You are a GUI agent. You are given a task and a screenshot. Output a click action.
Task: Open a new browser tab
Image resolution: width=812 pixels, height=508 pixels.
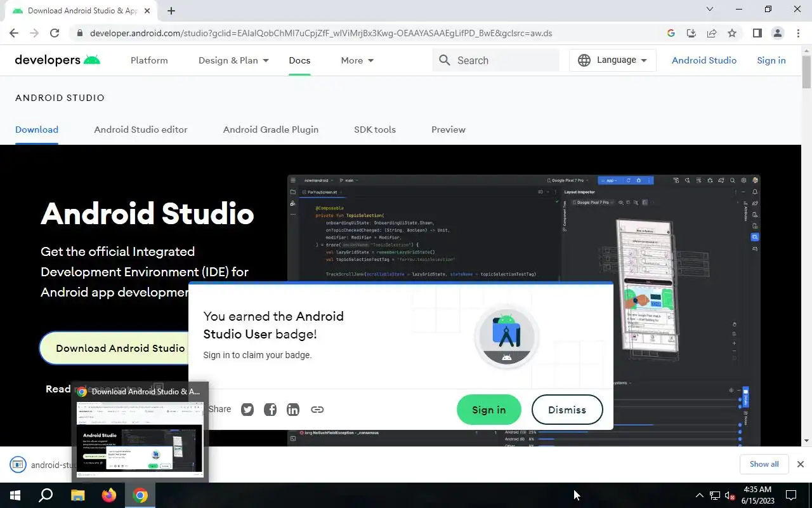[171, 10]
